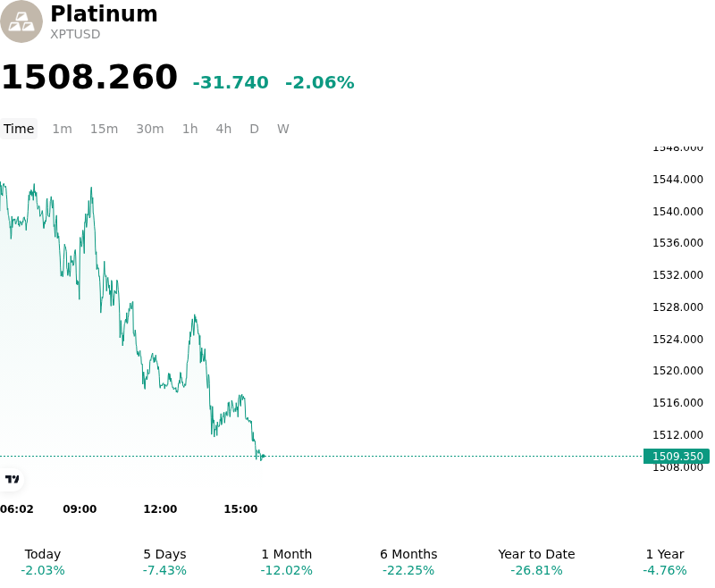Click the 5 Days performance range
The height and width of the screenshot is (588, 715).
point(164,562)
